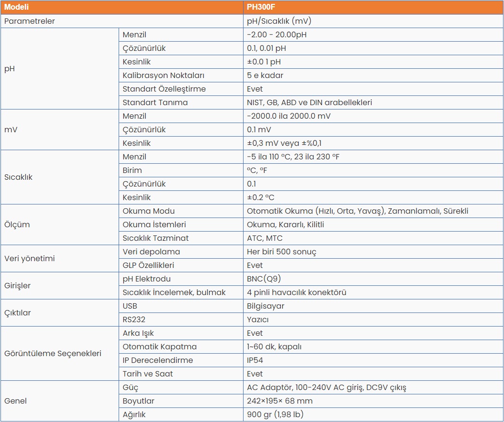Select 'Veri depolama' label
504x422 pixels.
(151, 252)
